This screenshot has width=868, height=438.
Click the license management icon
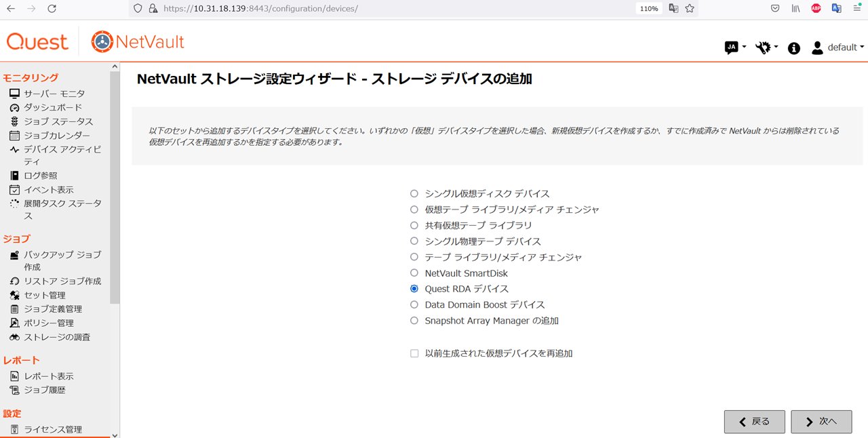(x=14, y=429)
